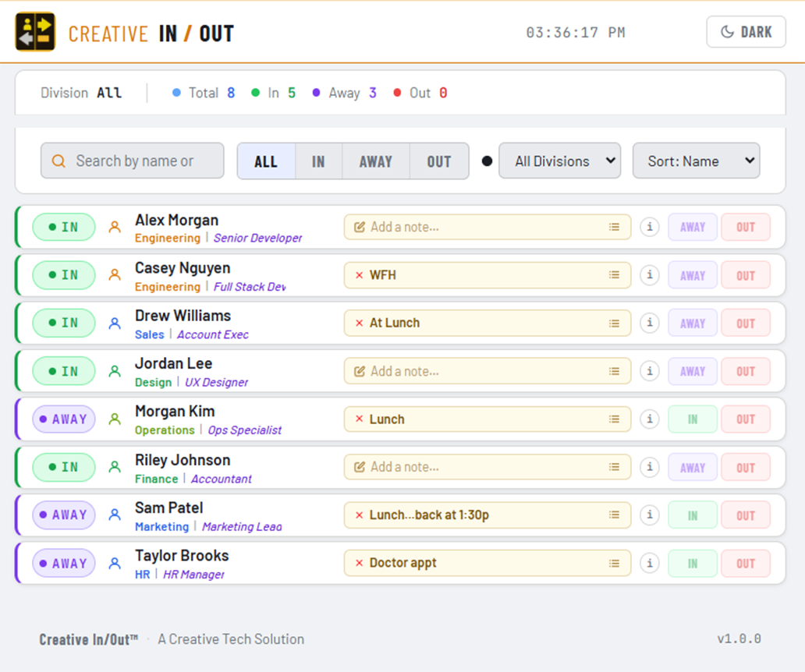Click Drew Williams' person avatar icon
The width and height of the screenshot is (805, 672).
(115, 324)
